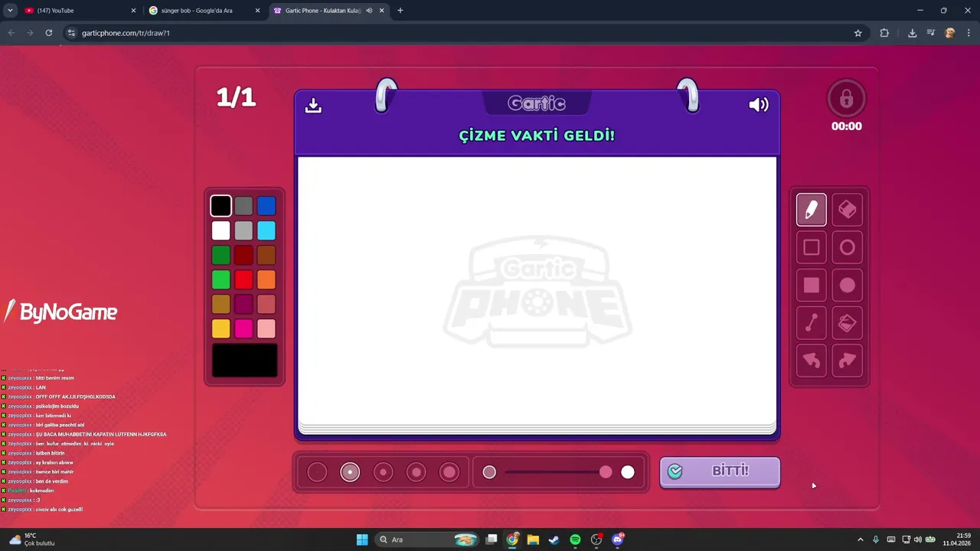Screen dimensions: 980x551
Task: Download the drawing with the download icon
Action: [313, 106]
